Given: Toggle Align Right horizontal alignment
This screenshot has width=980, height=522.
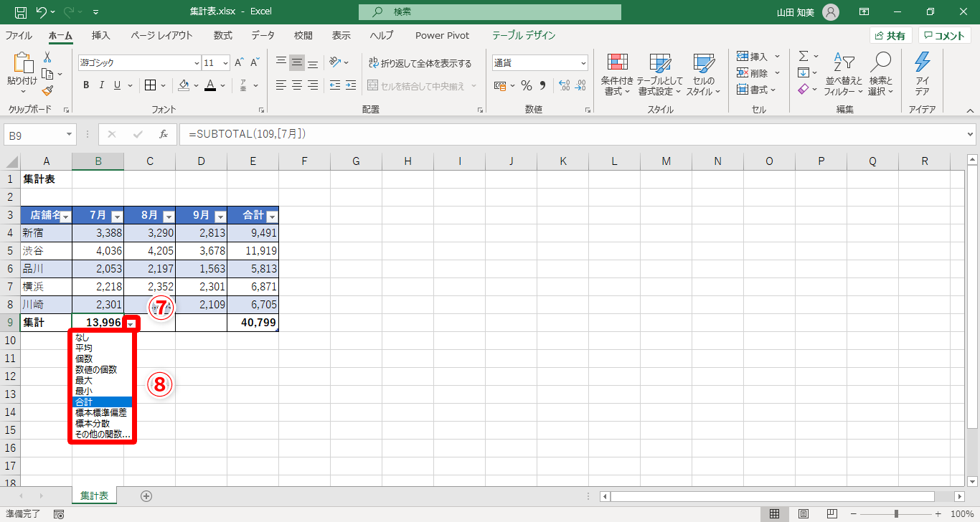Looking at the screenshot, I should tap(313, 85).
